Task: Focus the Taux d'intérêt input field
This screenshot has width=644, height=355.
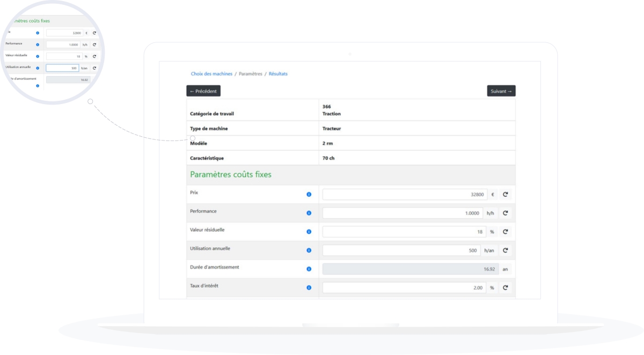Action: (404, 288)
